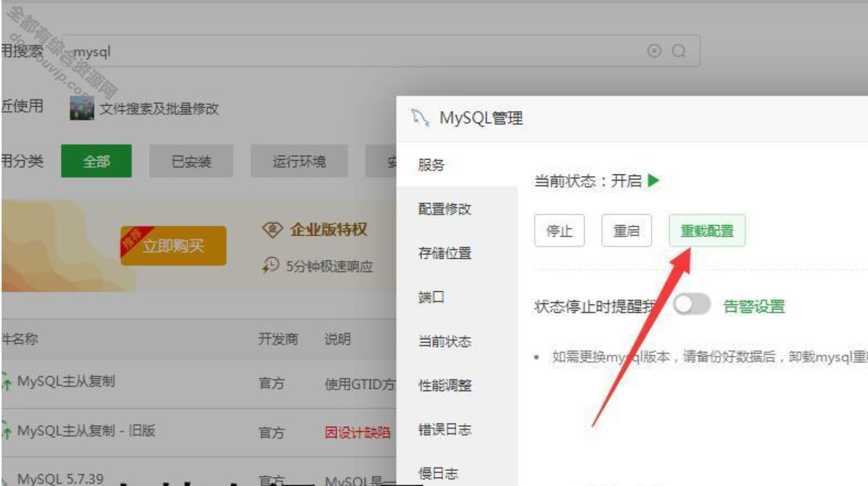Select the 已安装 category filter
The image size is (868, 486).
click(191, 161)
